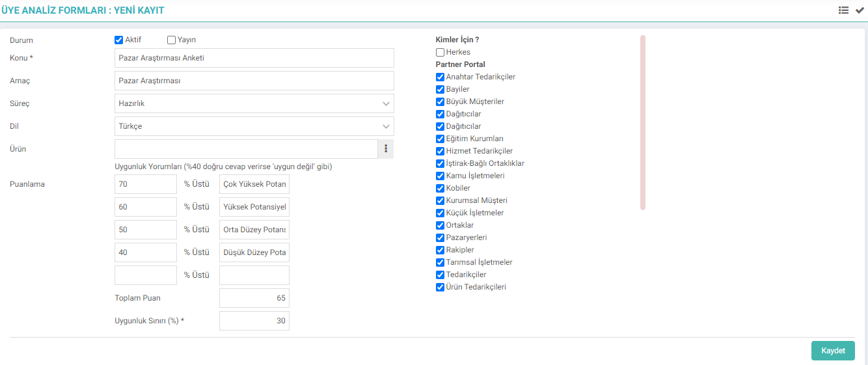This screenshot has height=365, width=868.
Task: Toggle Ürün Tedarikçileri checkbox
Action: pos(441,287)
